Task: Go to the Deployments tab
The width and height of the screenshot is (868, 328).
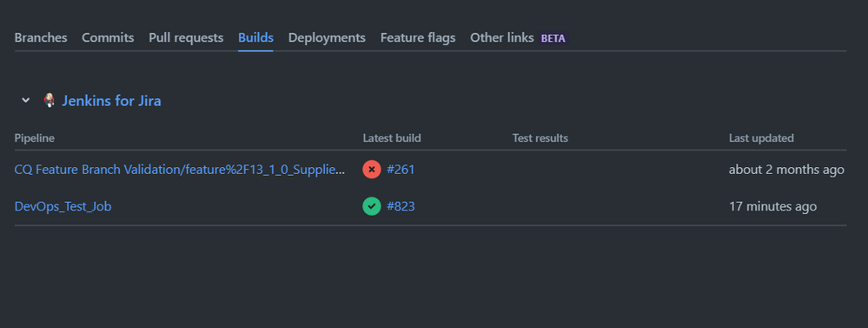Action: (x=327, y=37)
